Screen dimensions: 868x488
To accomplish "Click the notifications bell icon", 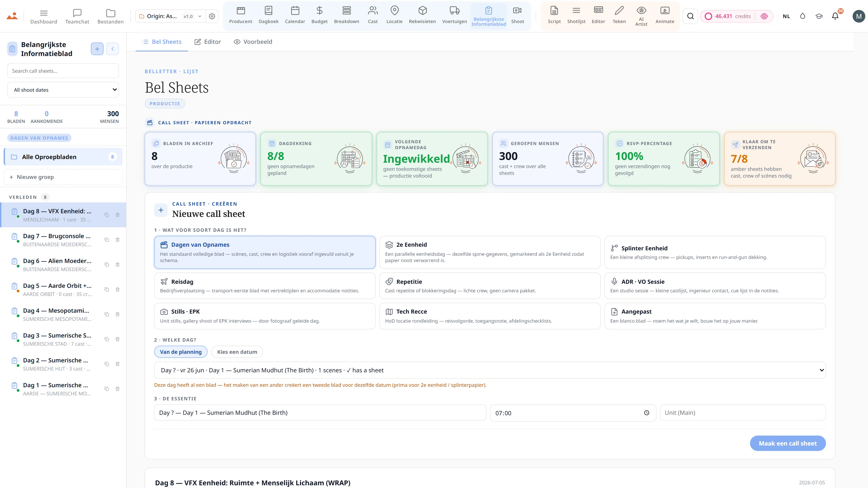I will 835,16.
